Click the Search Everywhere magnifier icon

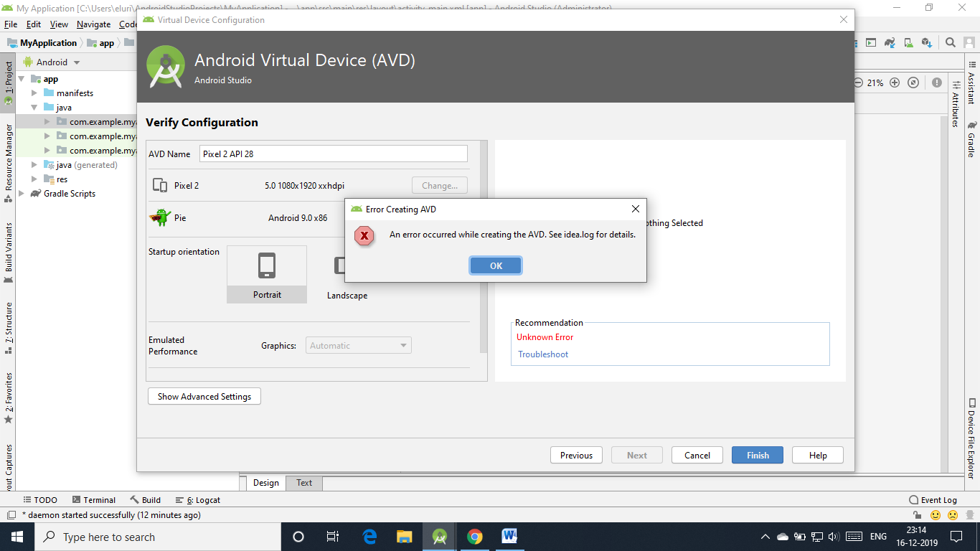click(950, 43)
